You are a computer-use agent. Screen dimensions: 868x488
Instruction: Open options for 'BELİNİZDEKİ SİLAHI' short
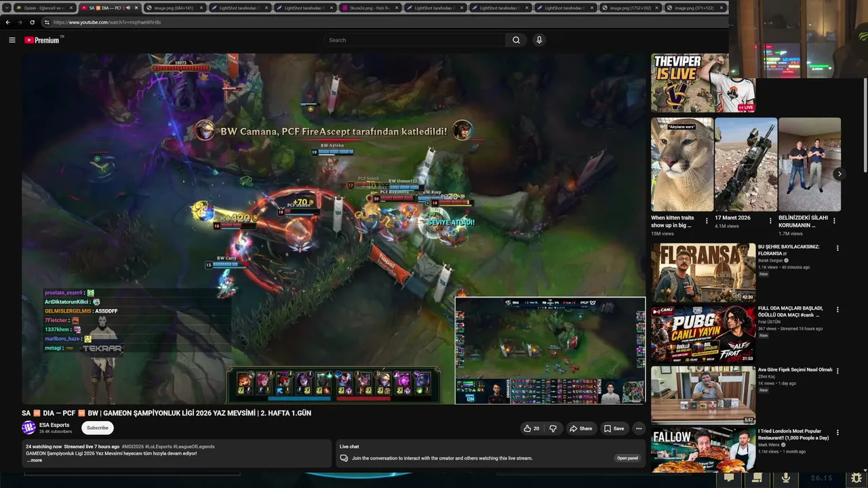(834, 221)
